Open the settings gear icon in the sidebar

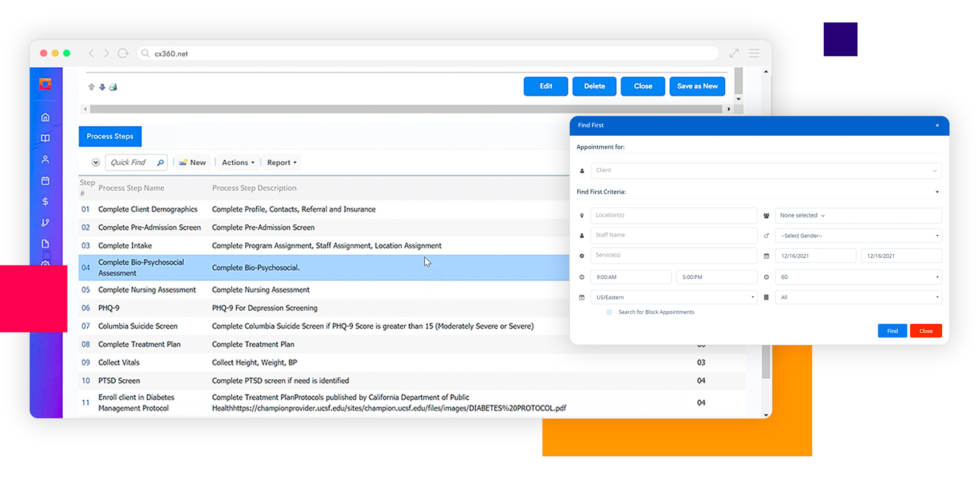45,265
